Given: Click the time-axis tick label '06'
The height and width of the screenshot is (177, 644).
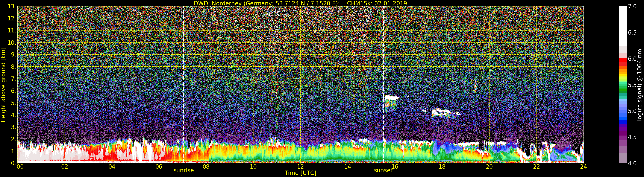Looking at the screenshot, I should (159, 167).
